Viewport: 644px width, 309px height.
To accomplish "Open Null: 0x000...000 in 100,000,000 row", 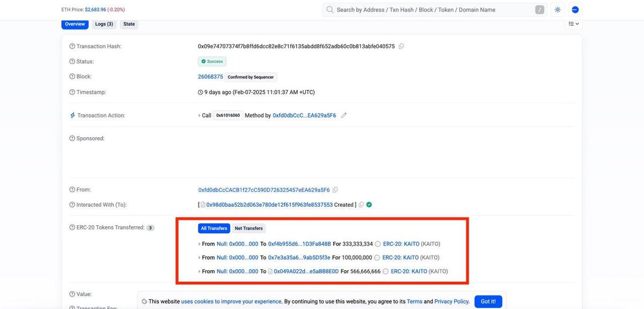I will click(x=237, y=258).
